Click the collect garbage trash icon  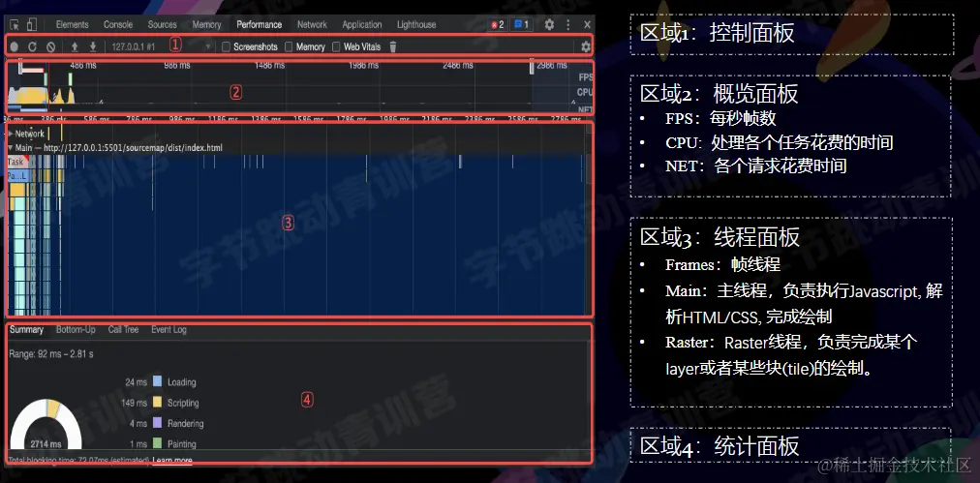(392, 46)
